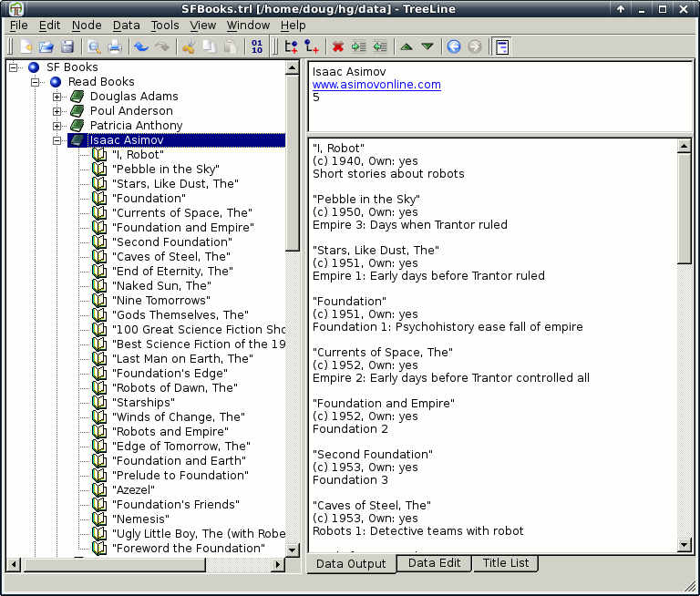Undo the last action via blue arrow icon
This screenshot has height=596, width=700.
point(141,46)
